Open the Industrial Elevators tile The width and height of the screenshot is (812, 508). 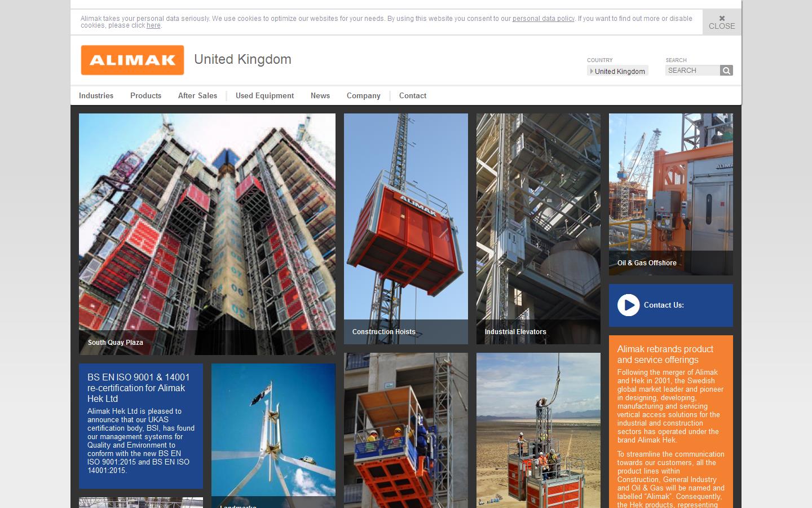click(x=538, y=229)
